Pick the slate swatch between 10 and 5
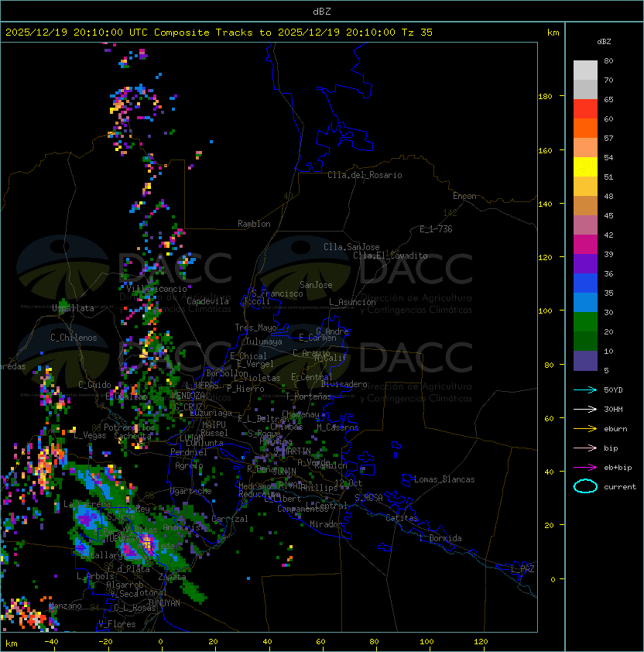Screen dimensions: 644x652 (585, 361)
